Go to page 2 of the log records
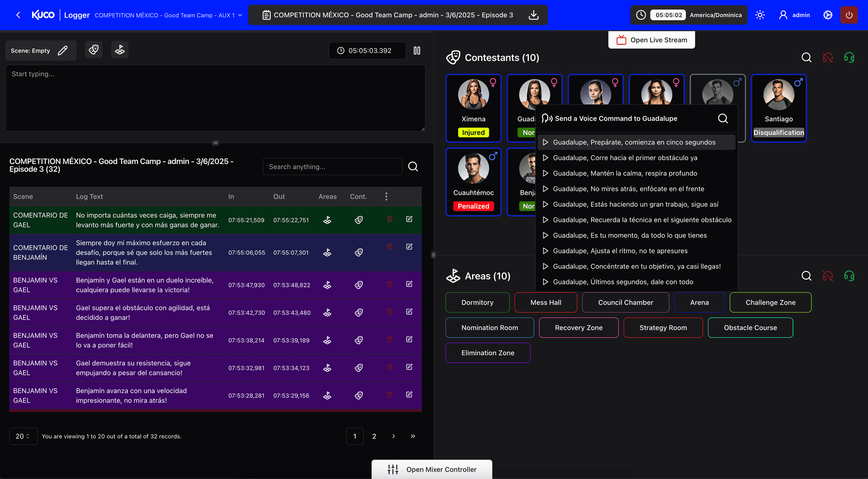 tap(374, 436)
